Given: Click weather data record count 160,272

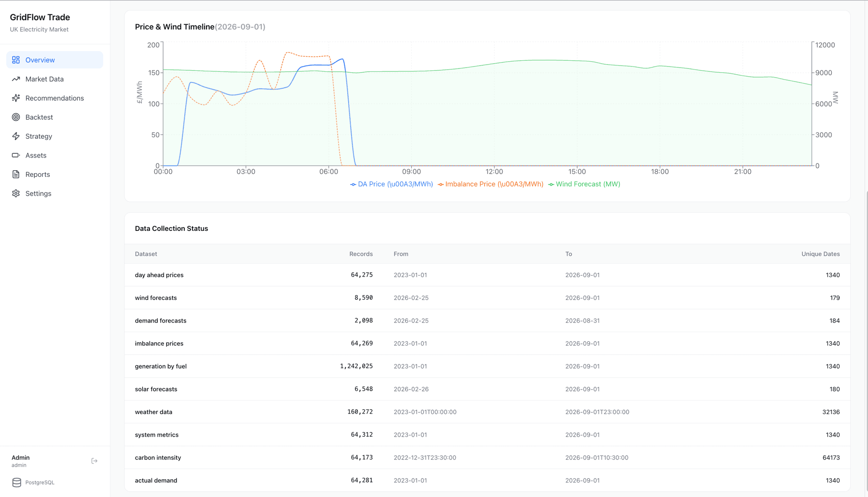Looking at the screenshot, I should tap(360, 412).
